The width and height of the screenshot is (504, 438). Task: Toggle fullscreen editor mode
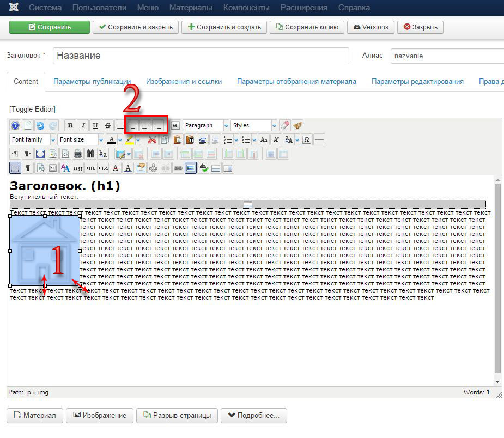40,154
